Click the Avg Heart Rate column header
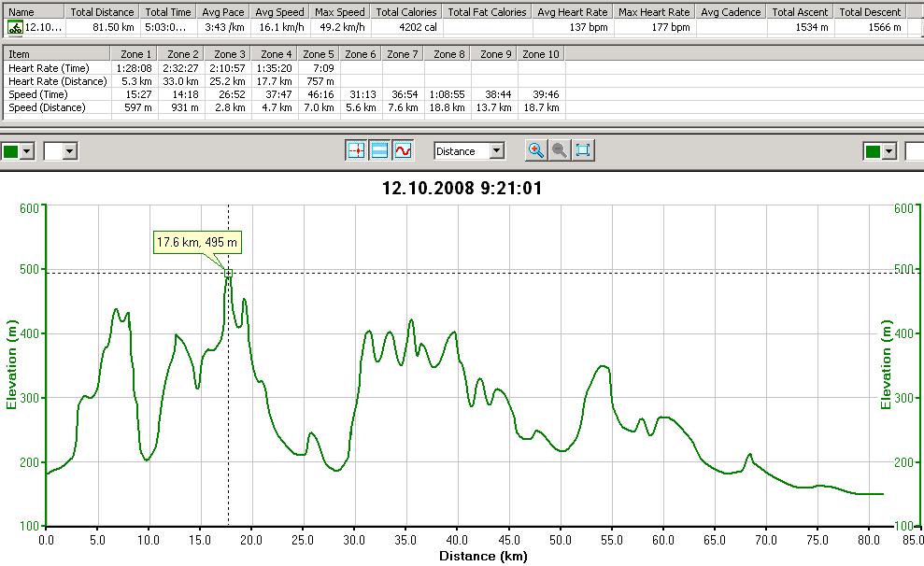Screen dimensions: 924x566 [x=573, y=12]
